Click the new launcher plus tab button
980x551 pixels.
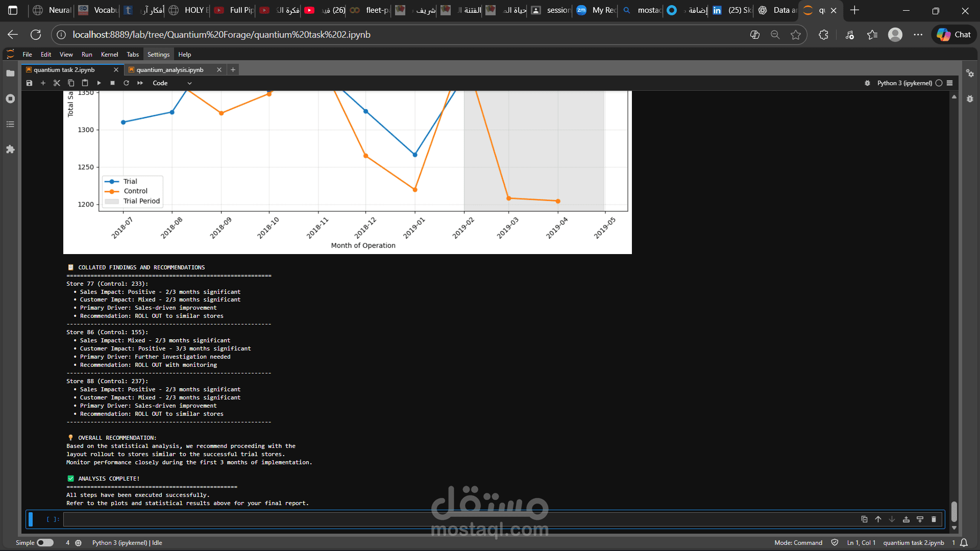pos(233,70)
